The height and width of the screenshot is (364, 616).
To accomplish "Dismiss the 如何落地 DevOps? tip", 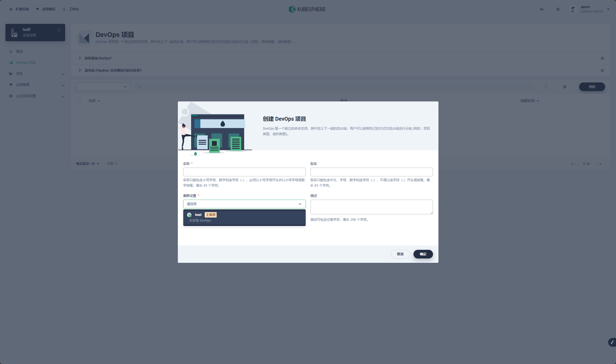I will point(602,58).
